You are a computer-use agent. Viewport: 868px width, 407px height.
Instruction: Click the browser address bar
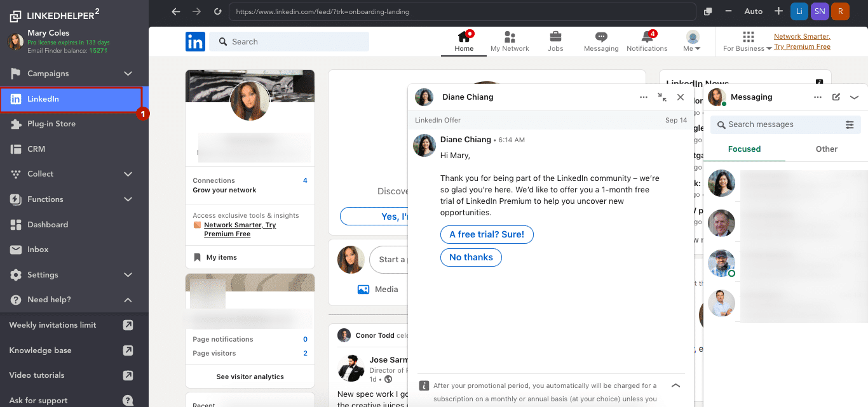click(x=445, y=11)
